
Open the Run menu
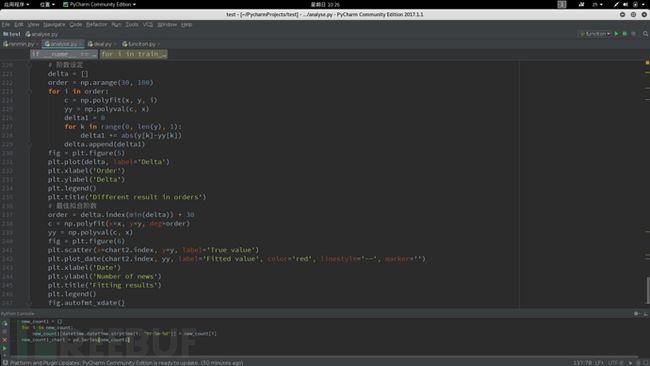[116, 24]
